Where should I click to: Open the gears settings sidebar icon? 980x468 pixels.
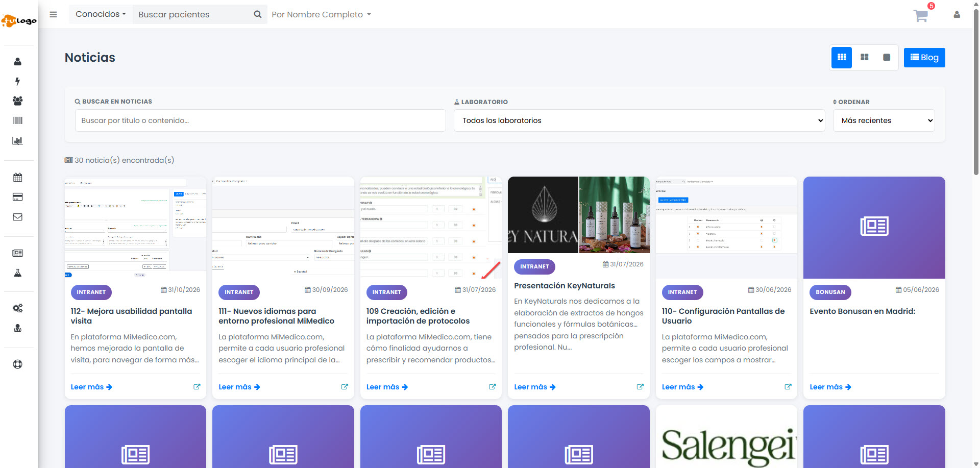tap(18, 308)
